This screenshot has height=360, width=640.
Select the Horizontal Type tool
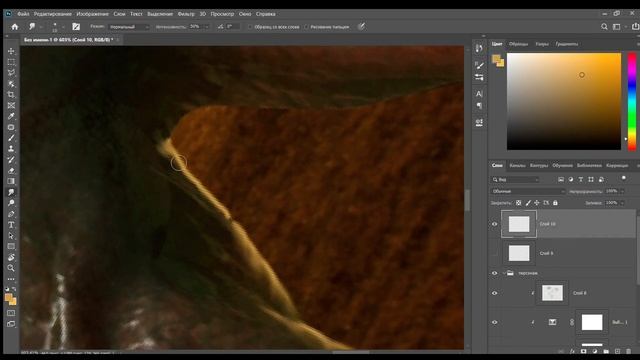click(x=11, y=225)
